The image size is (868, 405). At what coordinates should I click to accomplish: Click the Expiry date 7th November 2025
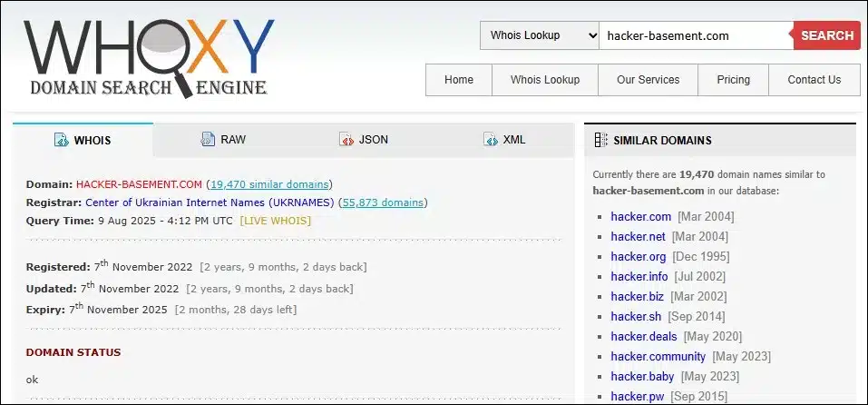click(x=118, y=309)
